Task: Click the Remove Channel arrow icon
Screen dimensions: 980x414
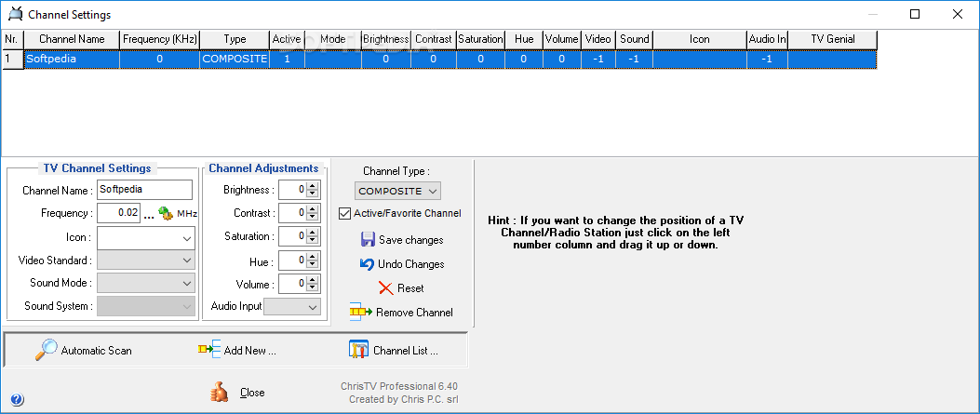Action: (x=360, y=313)
